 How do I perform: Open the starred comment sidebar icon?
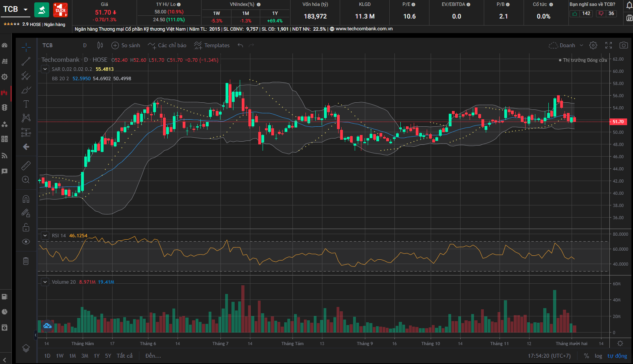(5, 172)
